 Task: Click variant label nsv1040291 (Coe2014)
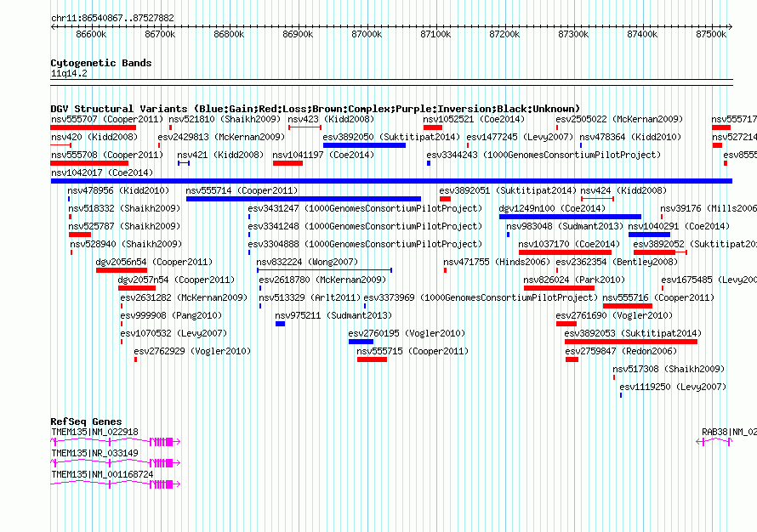(679, 226)
